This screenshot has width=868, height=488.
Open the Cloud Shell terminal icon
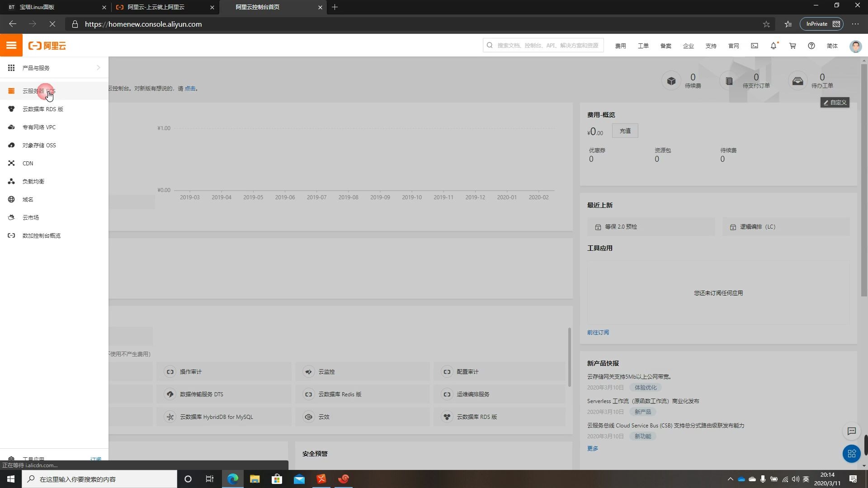(x=755, y=46)
